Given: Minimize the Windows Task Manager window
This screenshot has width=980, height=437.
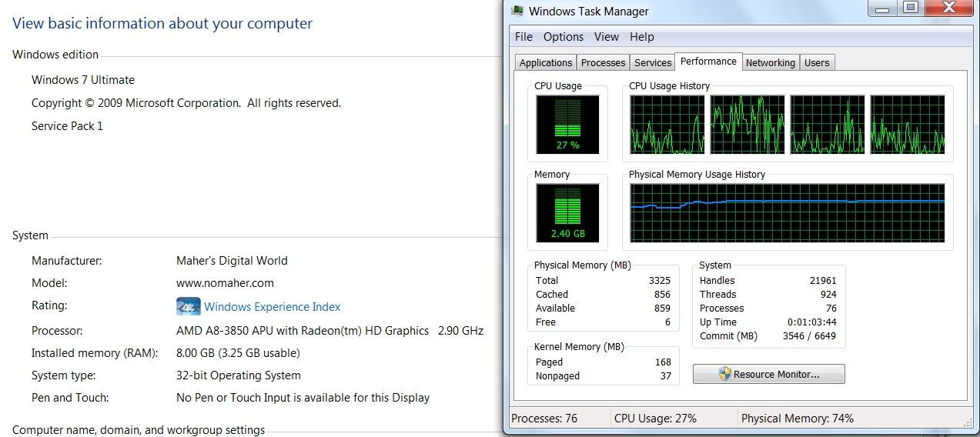Looking at the screenshot, I should pyautogui.click(x=884, y=8).
